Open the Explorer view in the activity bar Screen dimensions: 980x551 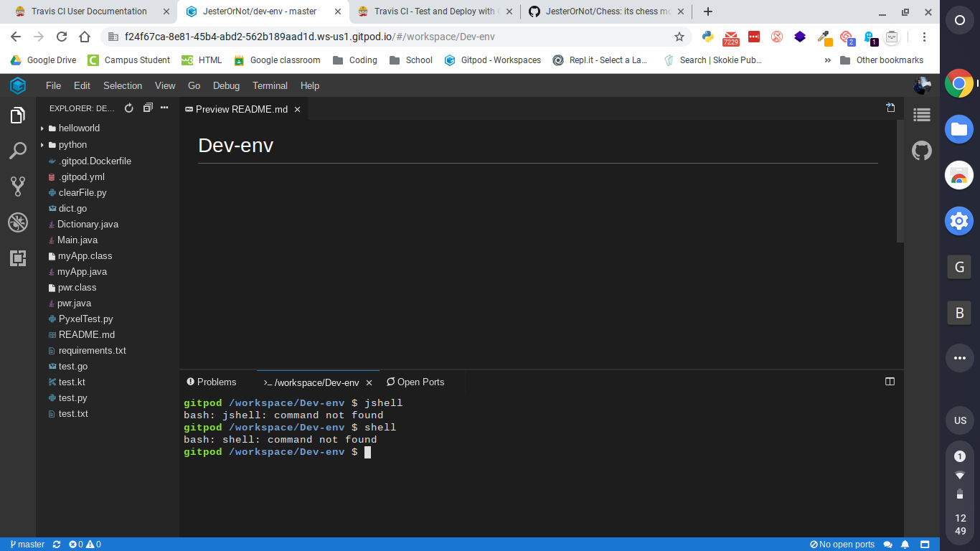(x=18, y=115)
